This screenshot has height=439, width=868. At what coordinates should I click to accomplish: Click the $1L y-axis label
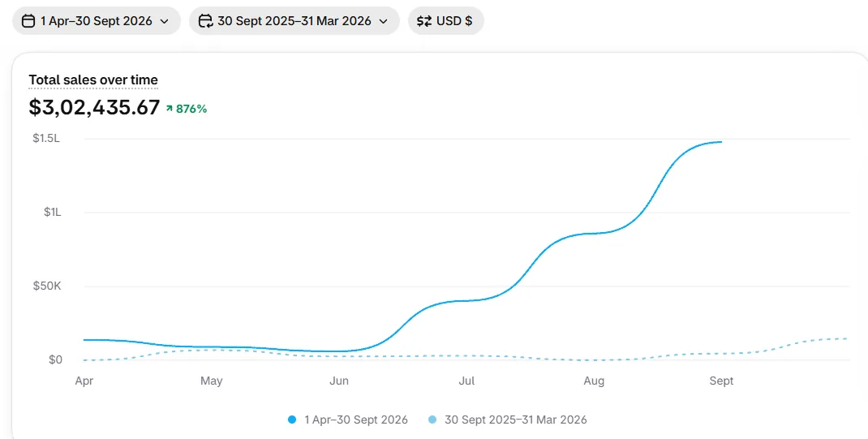point(53,212)
